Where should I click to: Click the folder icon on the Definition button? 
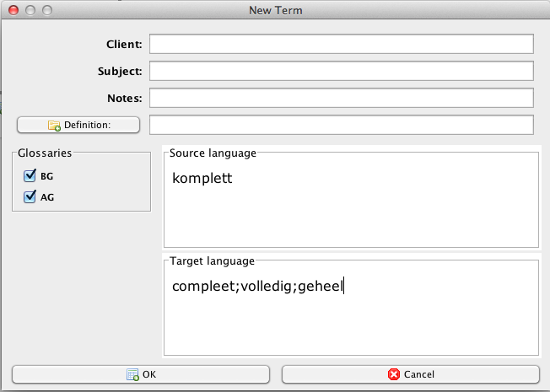55,126
